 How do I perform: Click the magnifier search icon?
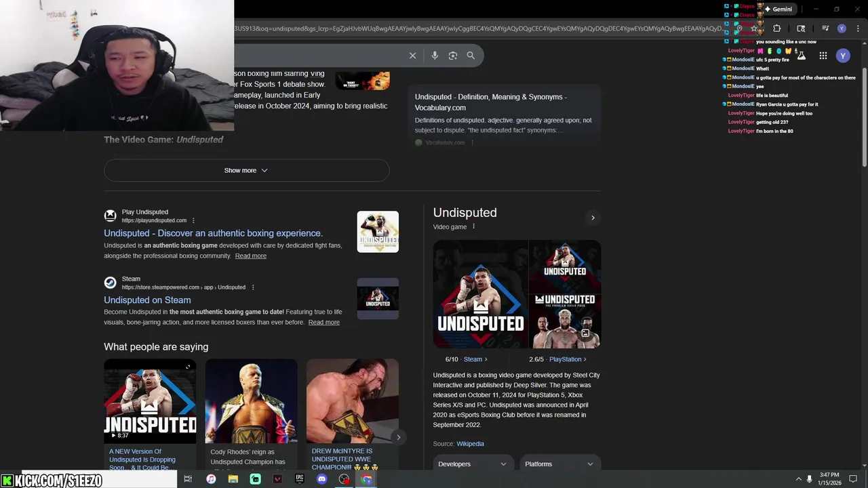pyautogui.click(x=471, y=56)
